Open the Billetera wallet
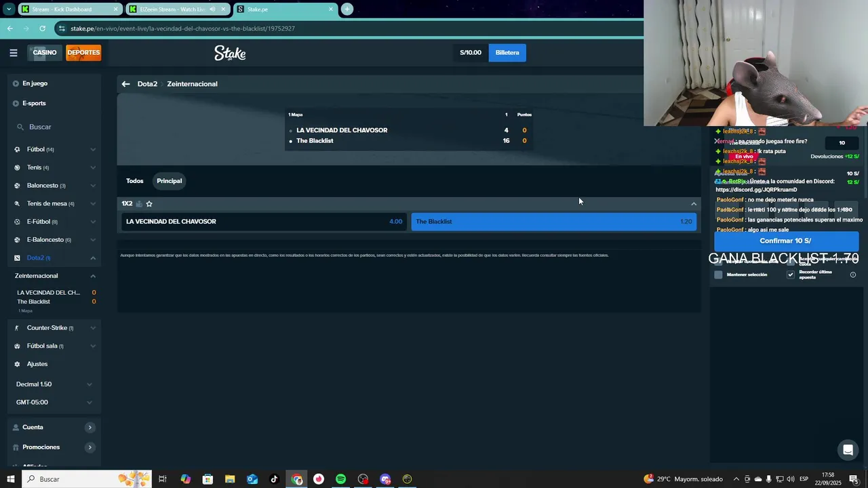 [507, 53]
